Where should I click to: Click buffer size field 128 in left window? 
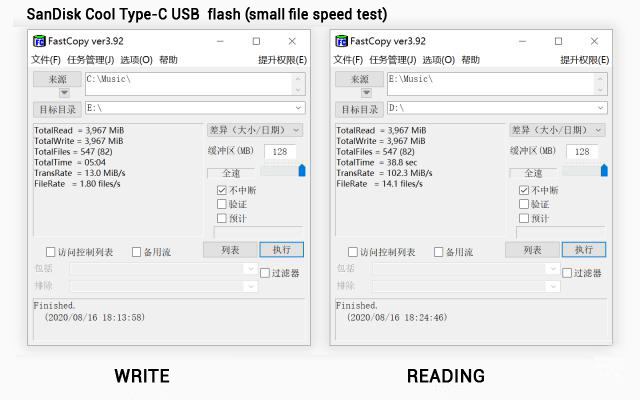(x=280, y=152)
